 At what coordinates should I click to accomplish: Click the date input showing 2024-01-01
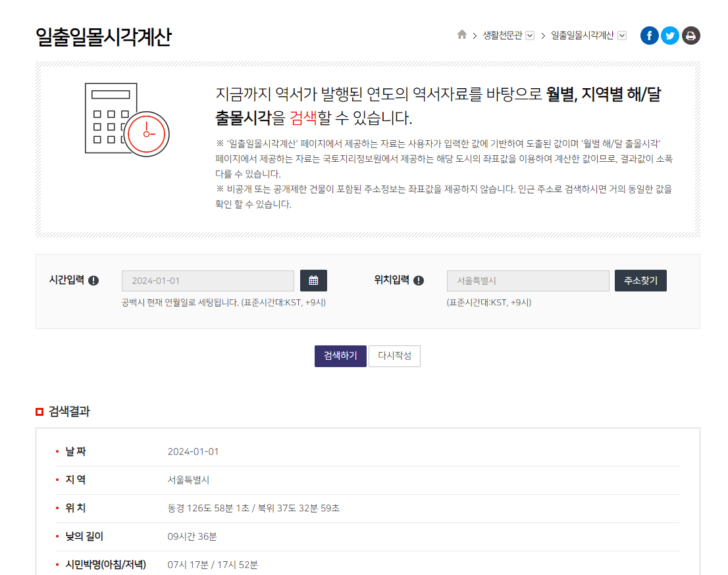207,280
